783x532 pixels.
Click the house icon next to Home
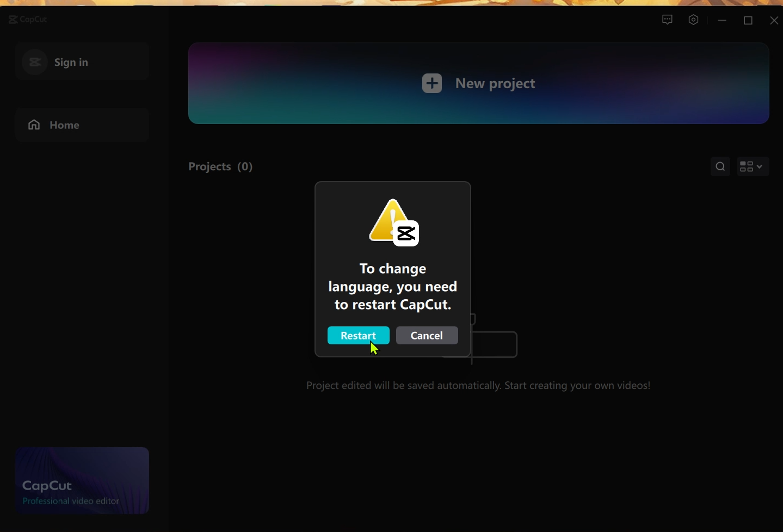(34, 125)
